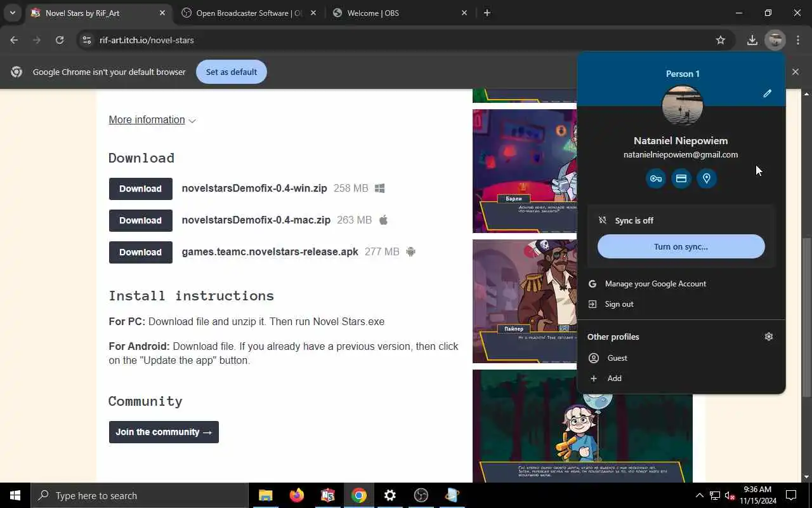Click the Apple platform icon
812x508 pixels.
[x=383, y=220]
